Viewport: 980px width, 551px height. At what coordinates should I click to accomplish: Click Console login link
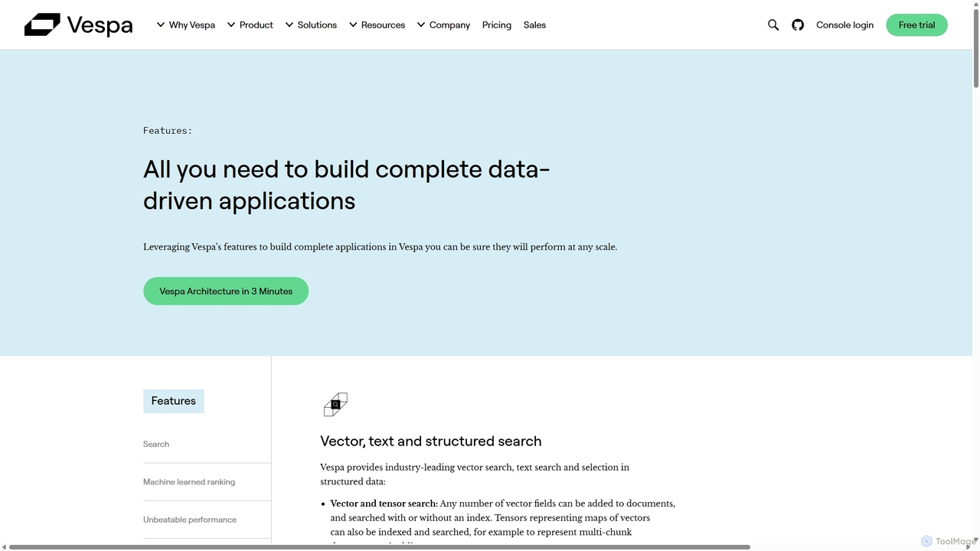coord(844,25)
